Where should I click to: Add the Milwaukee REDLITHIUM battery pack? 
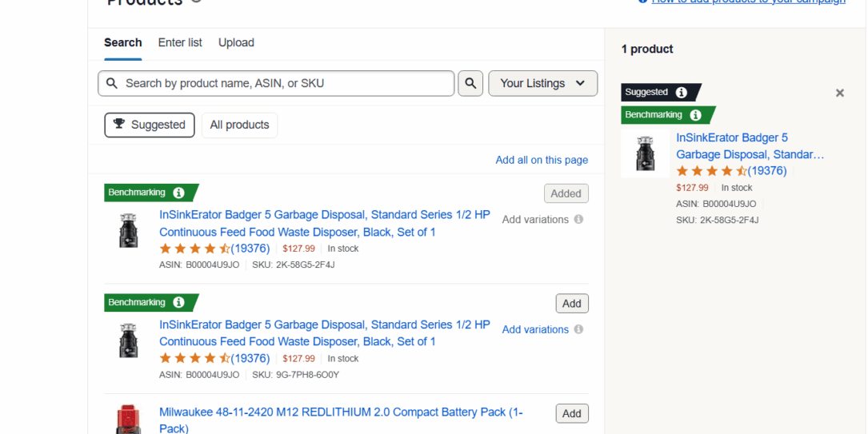pos(571,413)
